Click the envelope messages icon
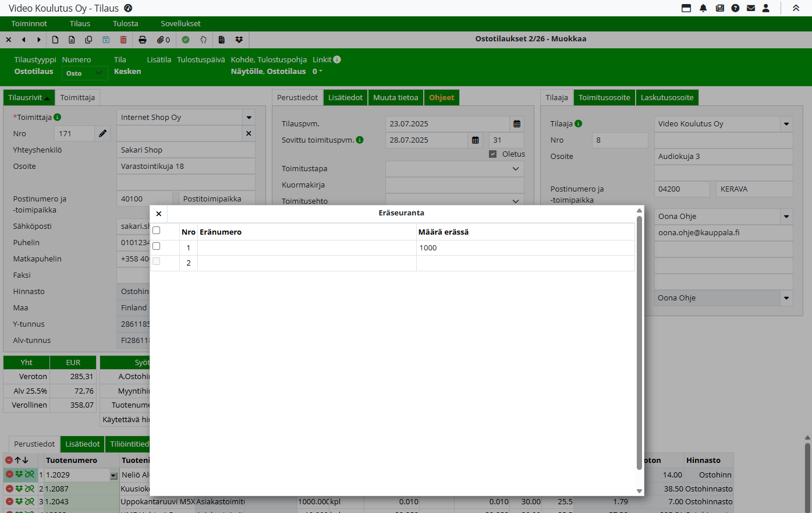Screen dimensions: 812x513 pyautogui.click(x=751, y=8)
